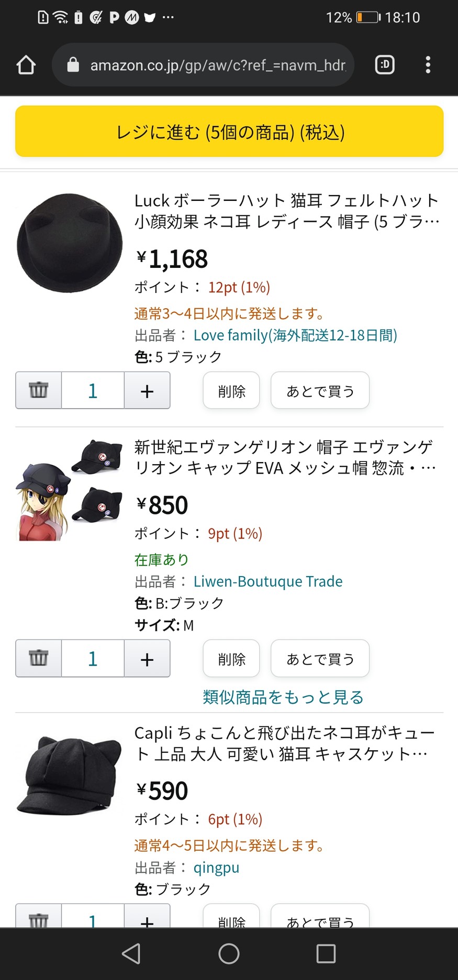Open the three-dot browser menu

pos(428,65)
